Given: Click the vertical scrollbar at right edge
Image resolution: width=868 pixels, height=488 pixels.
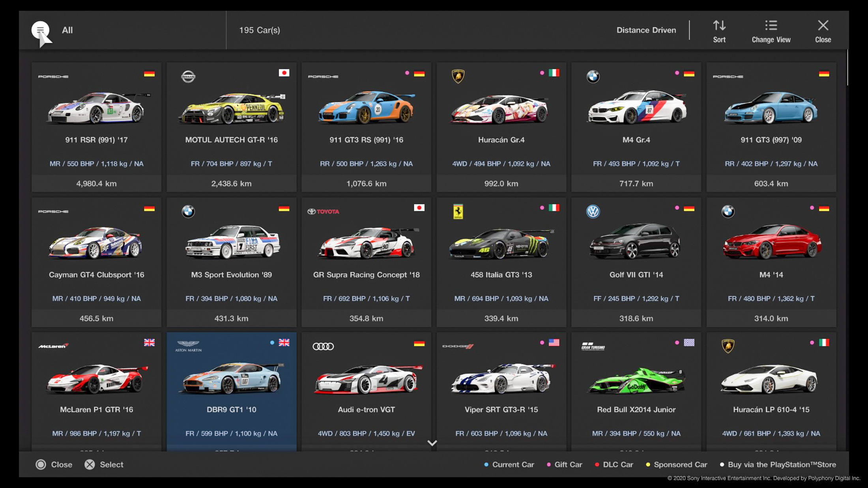Looking at the screenshot, I should click(x=847, y=67).
